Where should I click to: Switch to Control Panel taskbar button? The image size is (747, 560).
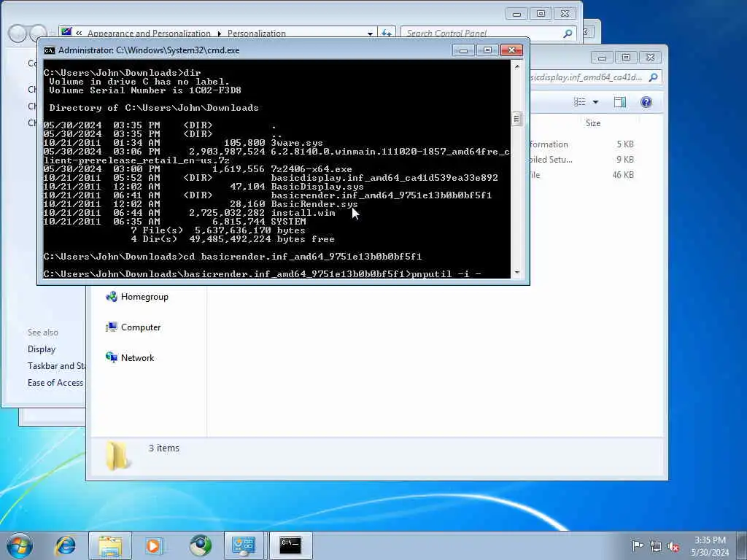click(244, 545)
